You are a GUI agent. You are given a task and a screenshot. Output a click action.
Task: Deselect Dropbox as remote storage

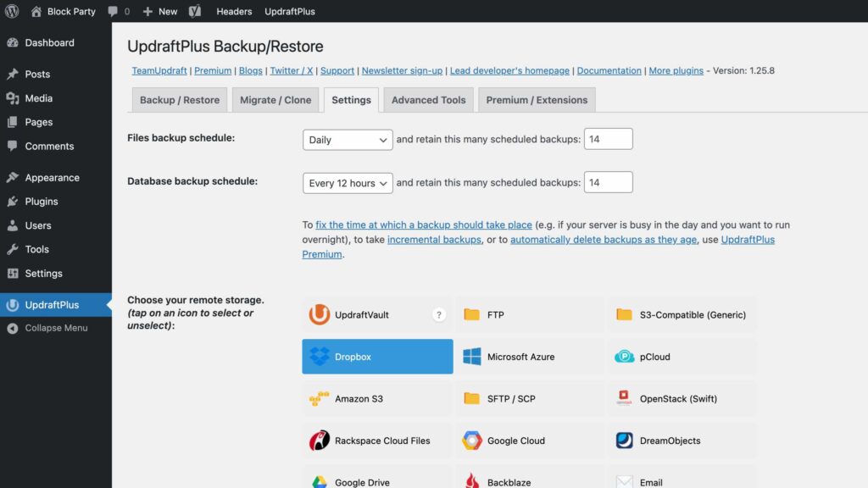click(x=376, y=356)
